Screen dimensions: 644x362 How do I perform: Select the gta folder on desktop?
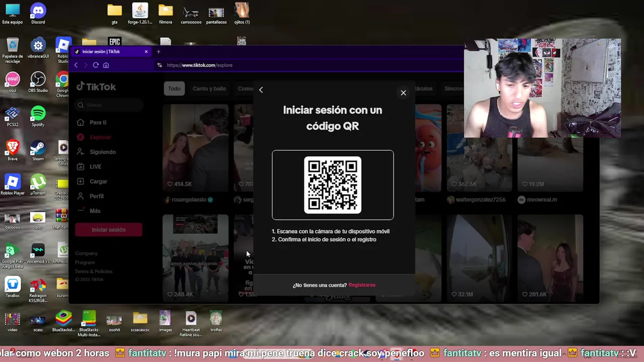click(115, 14)
